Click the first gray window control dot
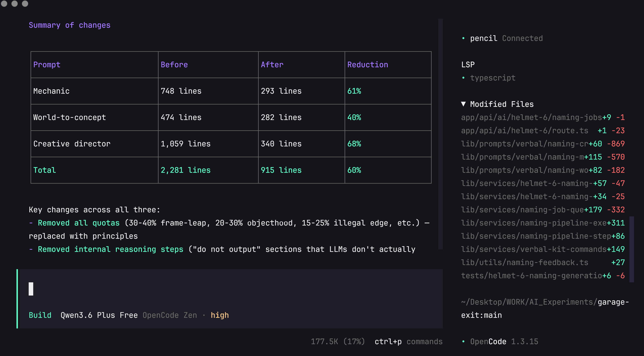644x356 pixels. click(x=4, y=3)
